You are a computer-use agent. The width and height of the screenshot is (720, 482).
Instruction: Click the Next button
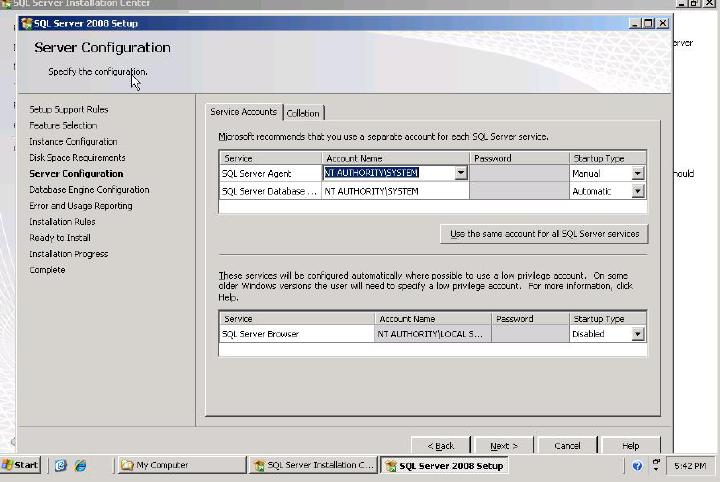[x=504, y=445]
